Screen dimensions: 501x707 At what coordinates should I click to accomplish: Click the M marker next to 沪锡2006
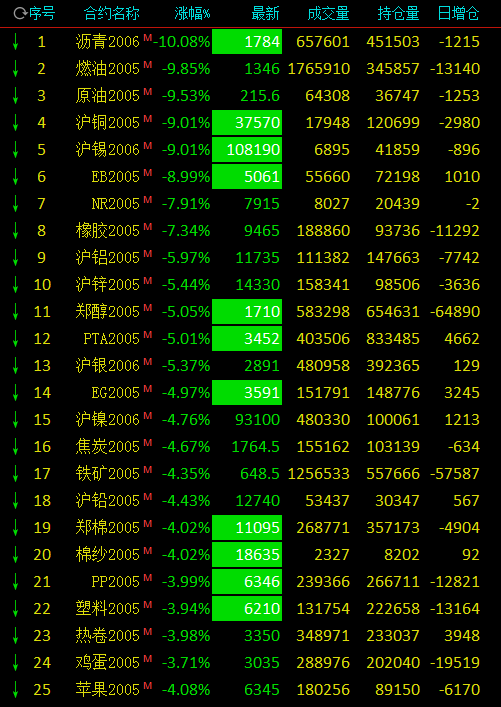point(147,146)
